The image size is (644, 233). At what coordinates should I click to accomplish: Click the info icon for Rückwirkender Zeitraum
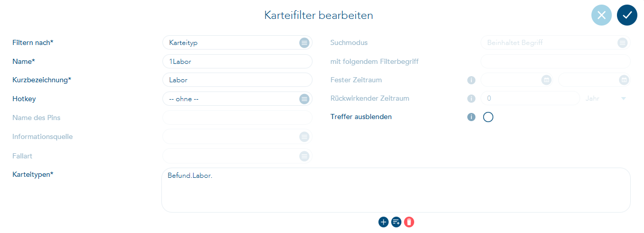pyautogui.click(x=471, y=99)
